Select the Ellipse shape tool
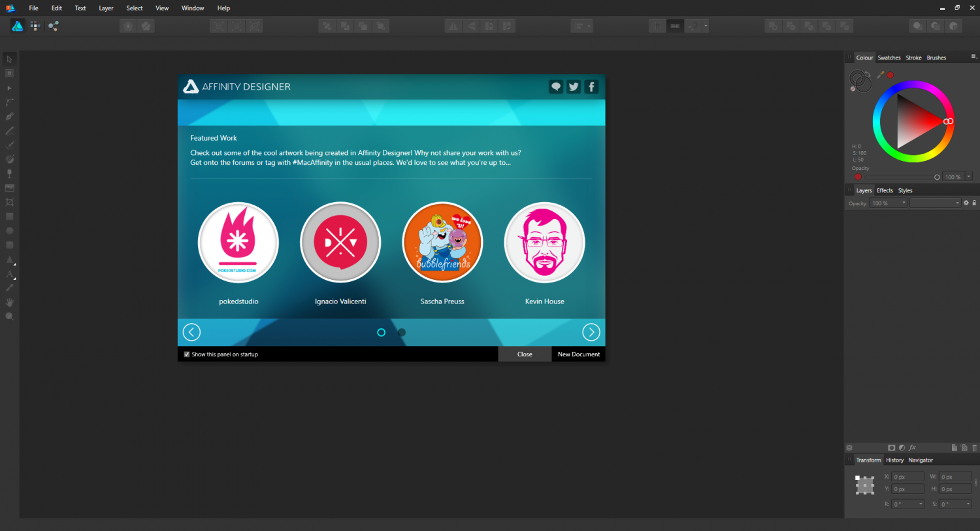The image size is (980, 531). 9,231
